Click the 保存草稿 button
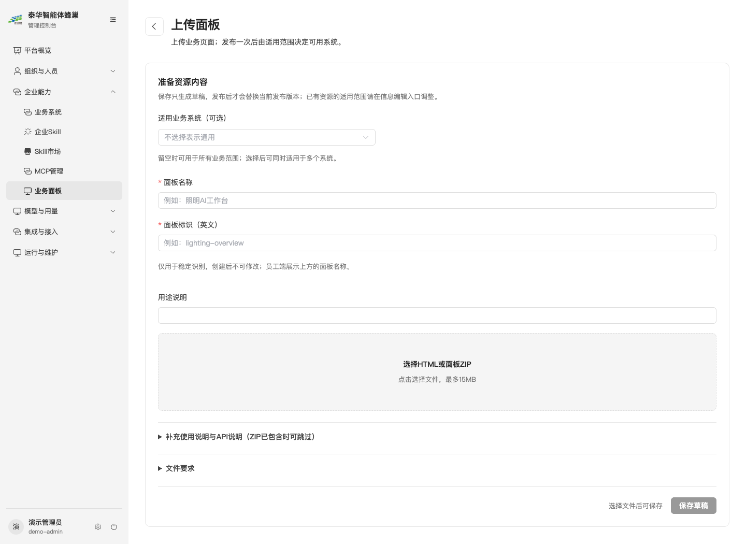Viewport: 746px width, 560px height. coord(694,506)
